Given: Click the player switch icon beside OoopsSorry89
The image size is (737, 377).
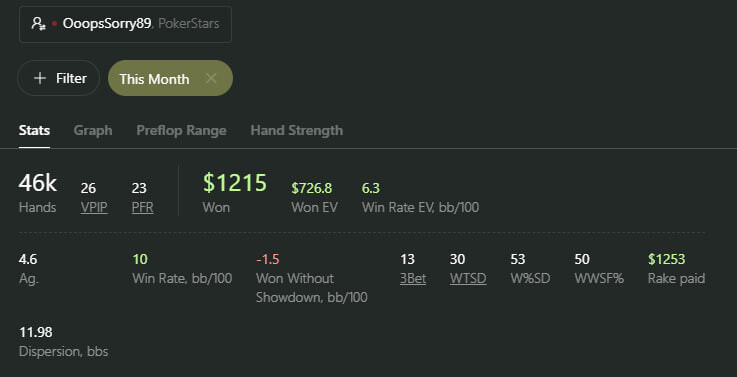Looking at the screenshot, I should tap(39, 24).
